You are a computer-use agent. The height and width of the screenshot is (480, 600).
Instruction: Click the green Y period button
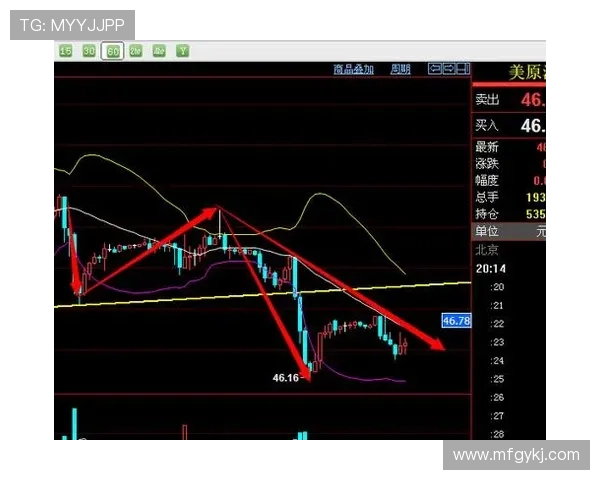pos(183,50)
